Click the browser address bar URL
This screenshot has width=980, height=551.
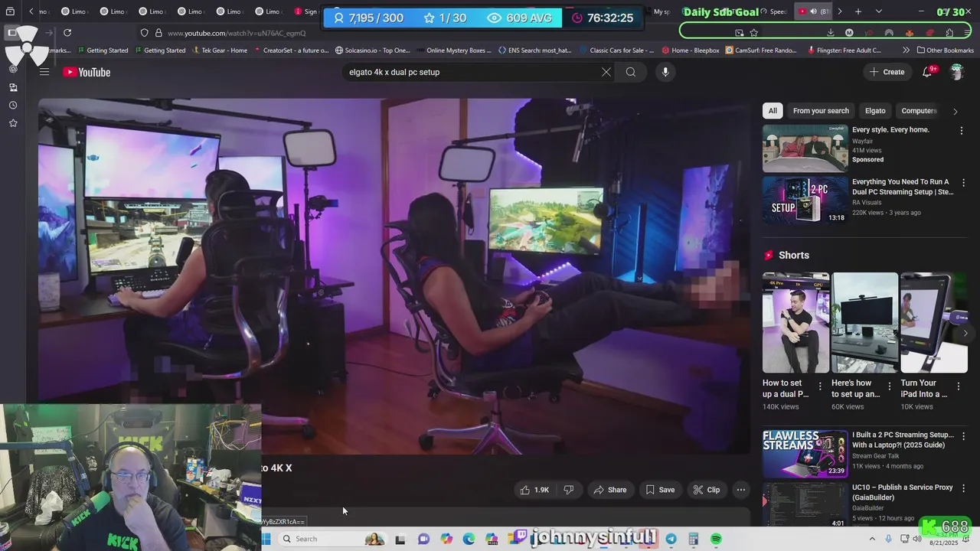(237, 33)
